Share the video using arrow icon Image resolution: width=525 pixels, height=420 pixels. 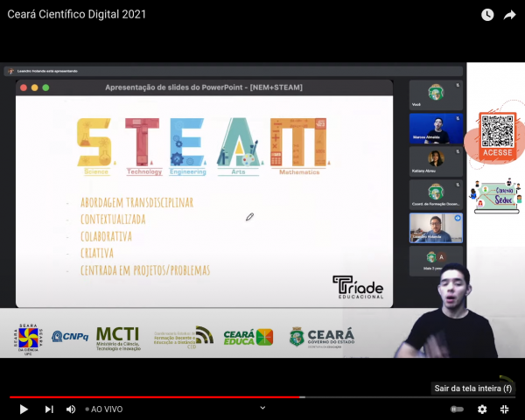[509, 14]
